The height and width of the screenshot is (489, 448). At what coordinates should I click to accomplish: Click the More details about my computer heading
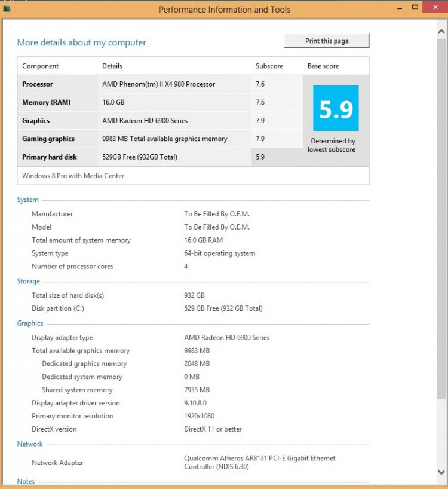click(x=81, y=42)
